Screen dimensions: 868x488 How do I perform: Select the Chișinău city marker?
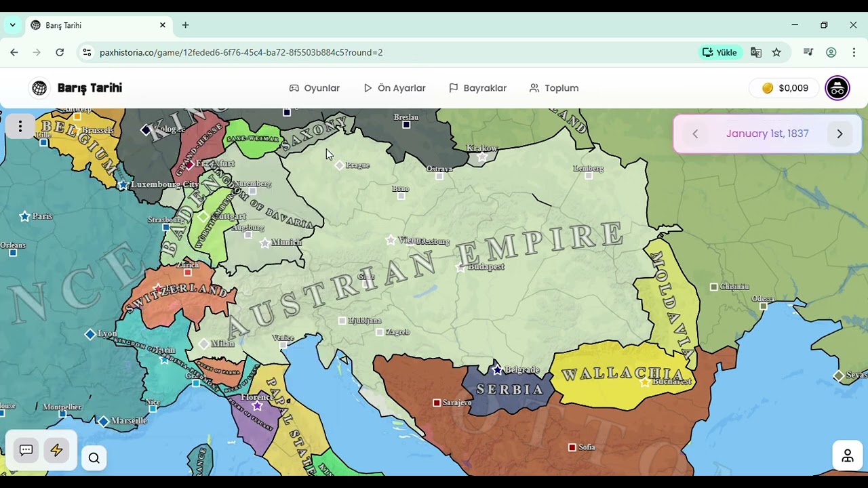click(x=713, y=287)
